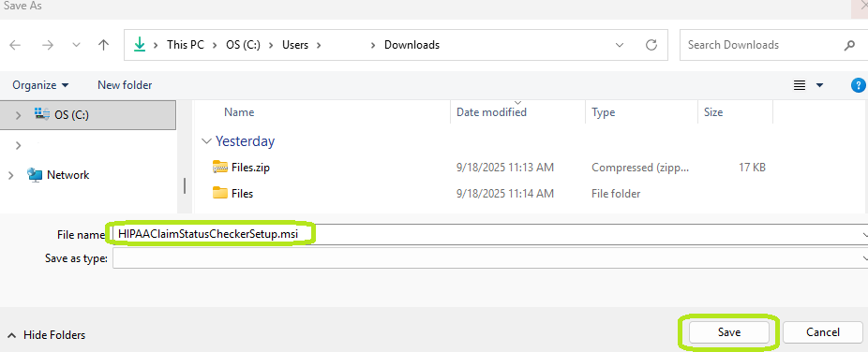
Task: Click the Save button
Action: (x=729, y=332)
